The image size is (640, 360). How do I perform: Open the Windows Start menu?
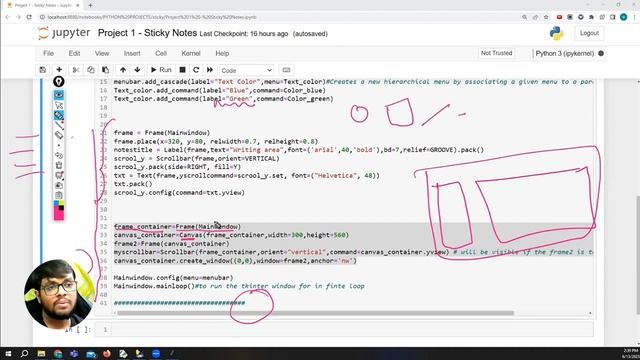[8, 353]
